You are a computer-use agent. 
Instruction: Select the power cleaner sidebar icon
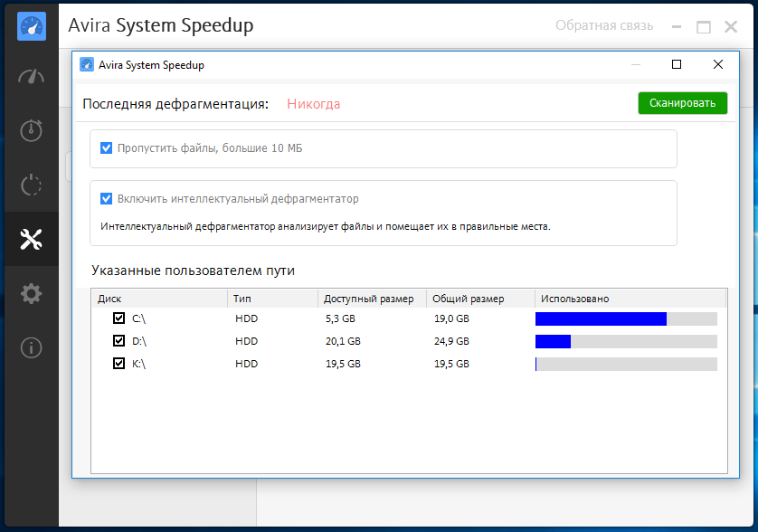coord(32,185)
